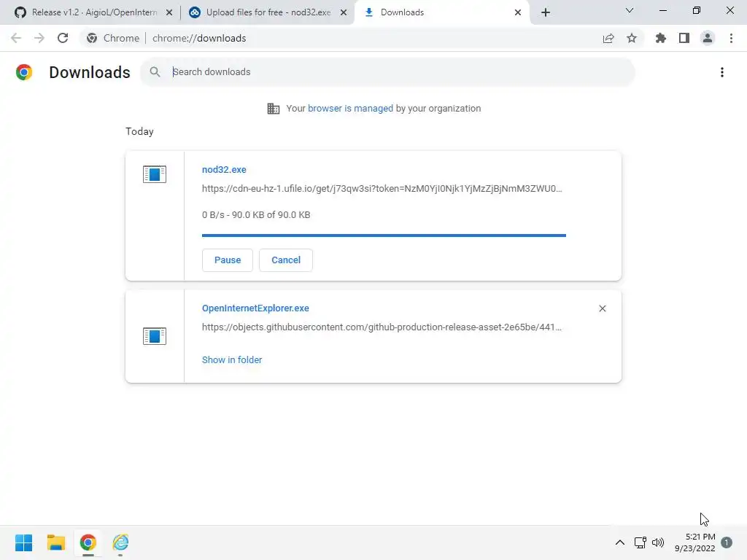Share this page from the address bar
Viewport: 747px width, 560px height.
(x=608, y=38)
